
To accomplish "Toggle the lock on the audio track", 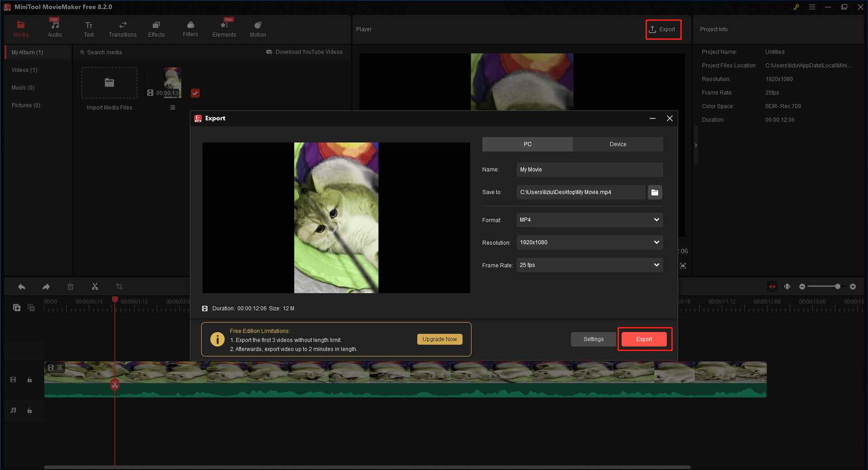I will (x=29, y=410).
